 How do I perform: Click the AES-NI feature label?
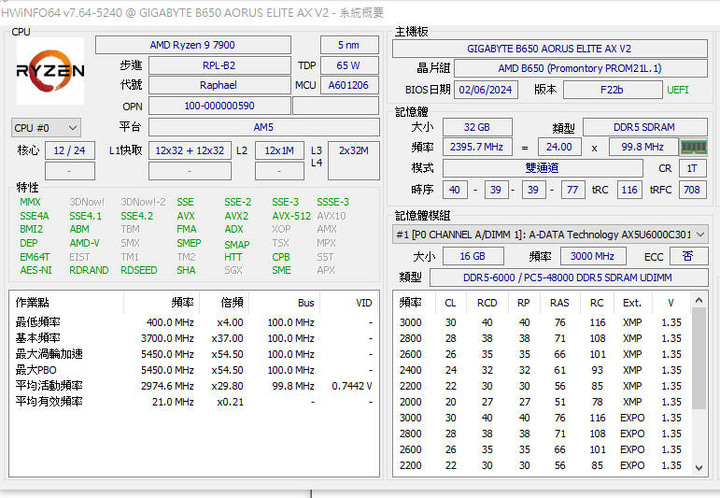pos(36,270)
